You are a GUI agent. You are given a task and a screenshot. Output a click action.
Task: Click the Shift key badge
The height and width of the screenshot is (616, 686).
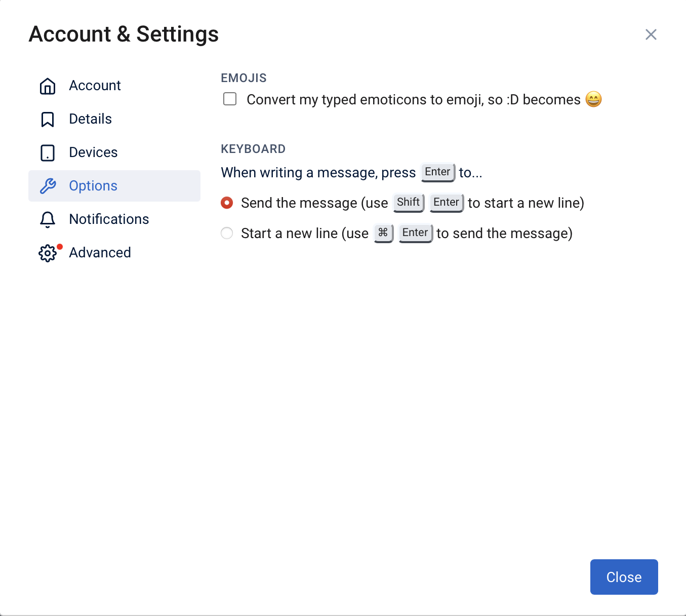pos(408,202)
